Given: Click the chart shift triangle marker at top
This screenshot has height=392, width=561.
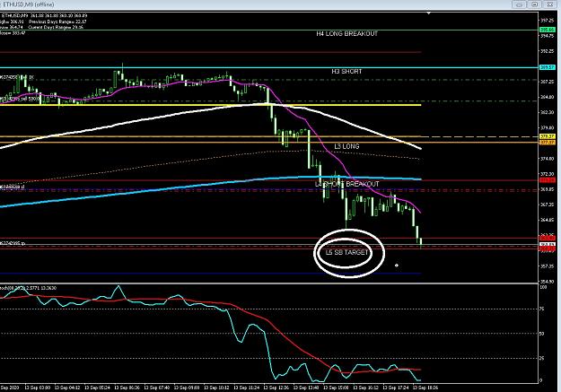Looking at the screenshot, I should pos(428,13).
